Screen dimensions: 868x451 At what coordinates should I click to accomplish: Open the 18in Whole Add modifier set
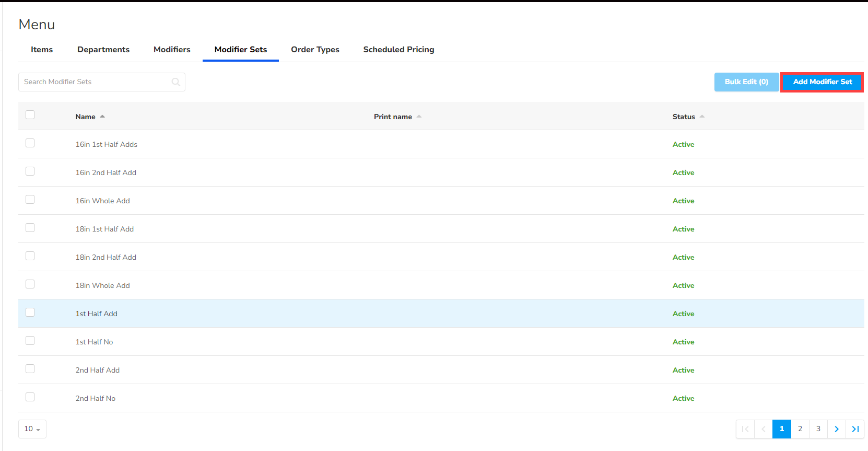(x=103, y=285)
